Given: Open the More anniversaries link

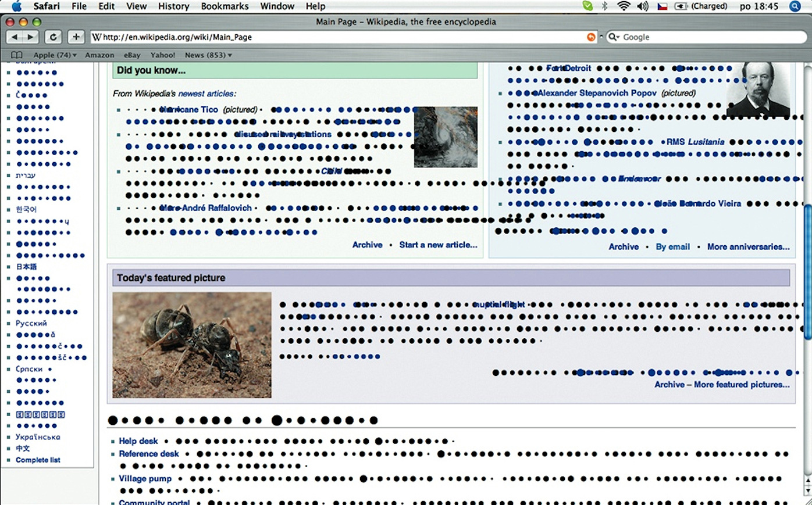Looking at the screenshot, I should [x=749, y=247].
